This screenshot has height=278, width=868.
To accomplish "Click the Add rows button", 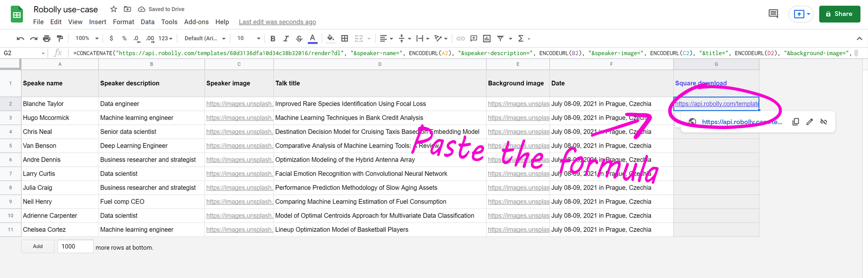I will (38, 246).
